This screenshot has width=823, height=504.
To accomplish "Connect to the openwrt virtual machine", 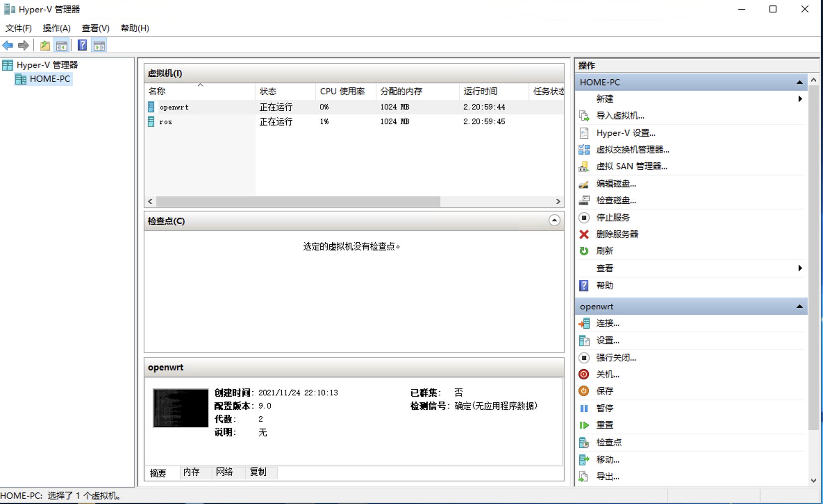I will coord(607,323).
